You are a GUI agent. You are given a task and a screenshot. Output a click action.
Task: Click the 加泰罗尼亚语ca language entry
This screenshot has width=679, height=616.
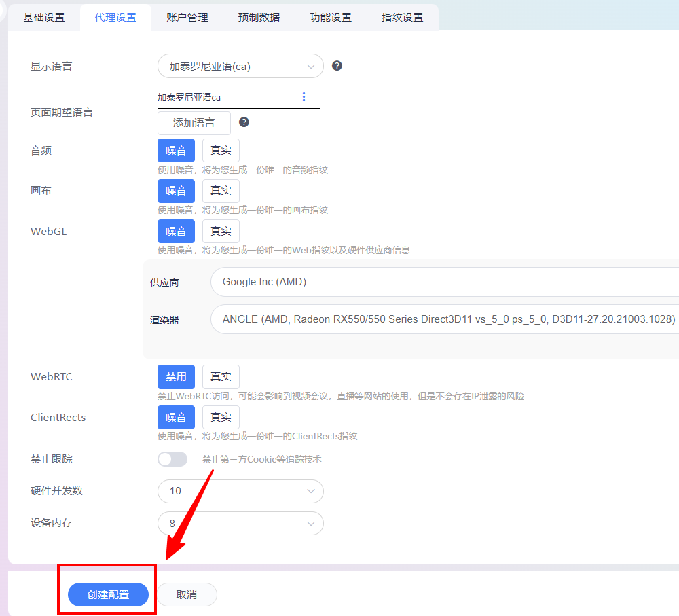point(189,97)
